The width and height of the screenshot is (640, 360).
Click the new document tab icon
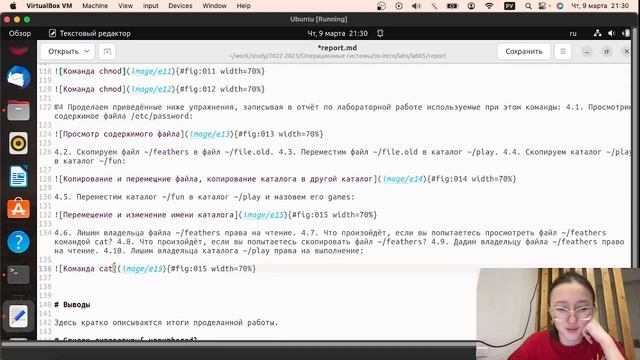107,51
